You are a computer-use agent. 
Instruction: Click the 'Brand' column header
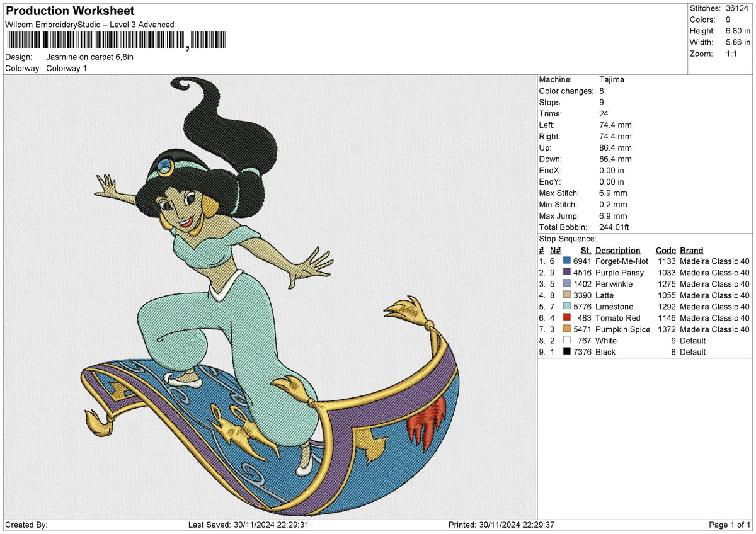coord(692,250)
